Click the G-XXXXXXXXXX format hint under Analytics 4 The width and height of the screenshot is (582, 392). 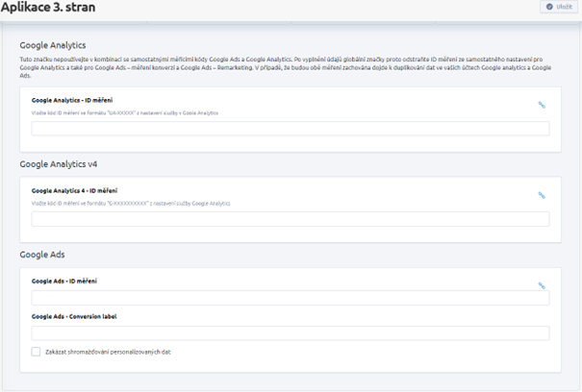[131, 204]
